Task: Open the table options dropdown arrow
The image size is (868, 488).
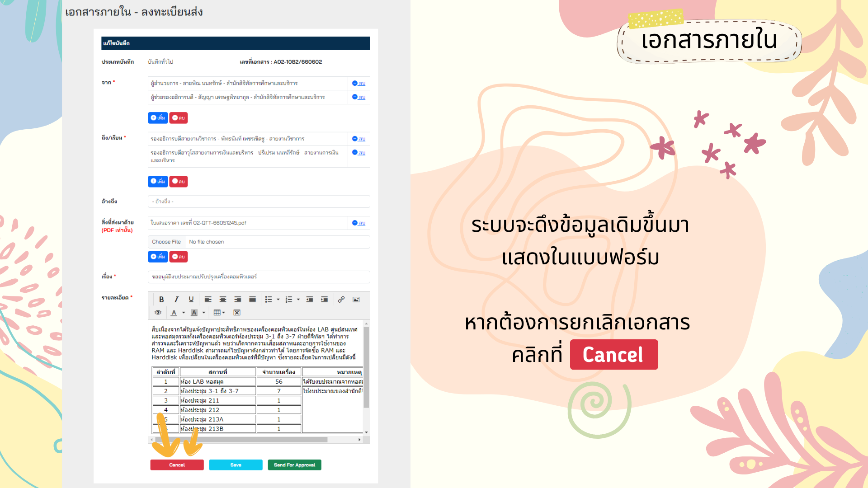Action: click(224, 313)
